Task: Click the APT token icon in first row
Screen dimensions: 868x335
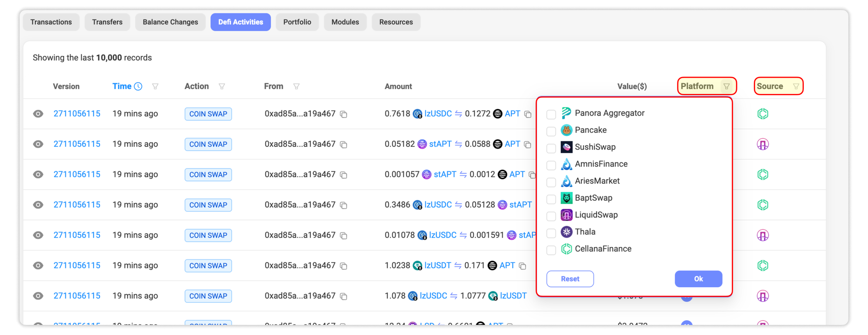Action: pos(498,114)
